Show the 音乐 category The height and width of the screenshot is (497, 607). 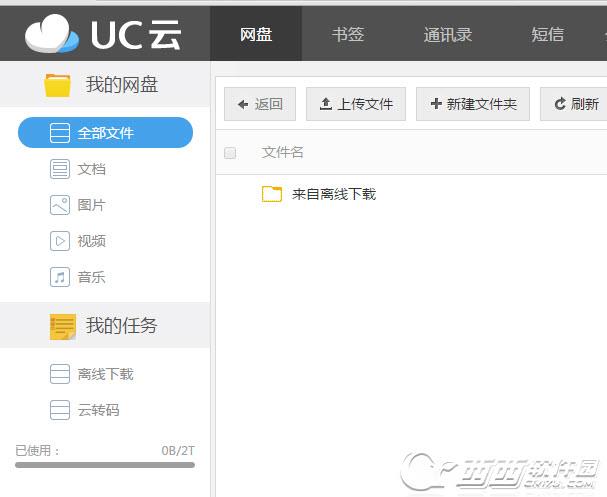pos(92,277)
